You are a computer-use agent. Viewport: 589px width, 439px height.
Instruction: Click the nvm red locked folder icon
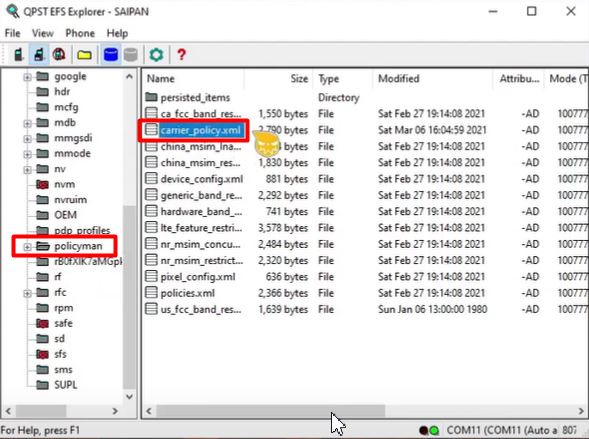42,184
